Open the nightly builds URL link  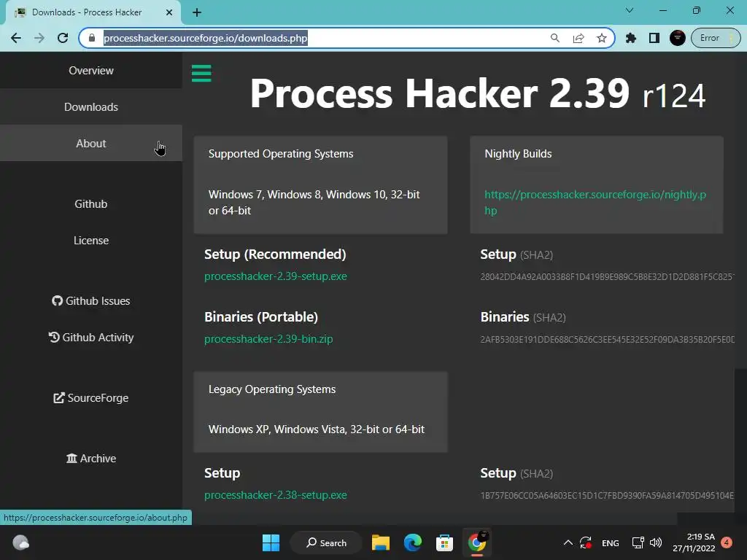[595, 203]
